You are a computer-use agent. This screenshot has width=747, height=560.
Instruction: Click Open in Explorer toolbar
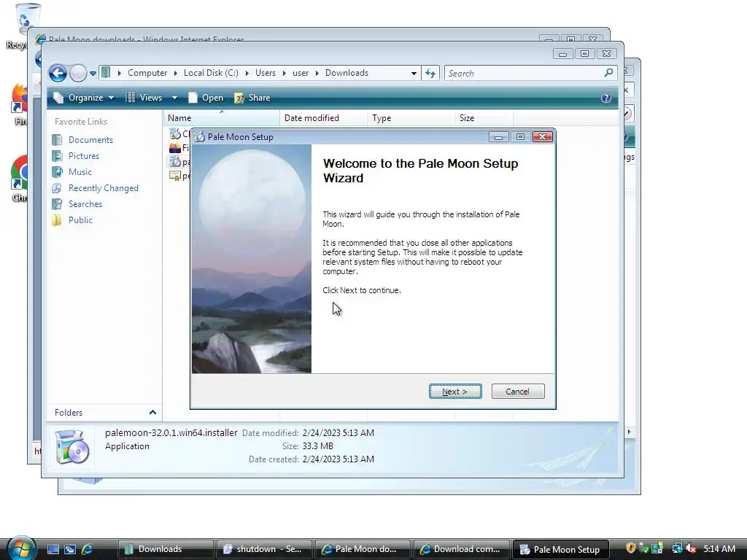[206, 98]
